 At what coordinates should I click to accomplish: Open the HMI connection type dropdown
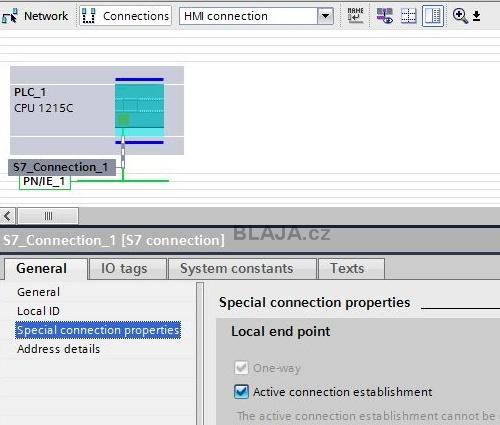[x=326, y=16]
